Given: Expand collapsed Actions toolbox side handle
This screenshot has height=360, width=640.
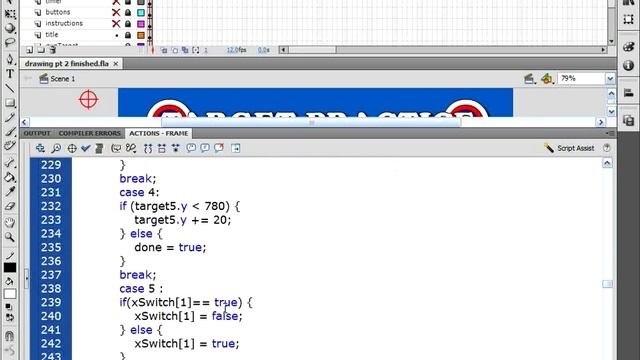Looking at the screenshot, I should (x=27, y=278).
